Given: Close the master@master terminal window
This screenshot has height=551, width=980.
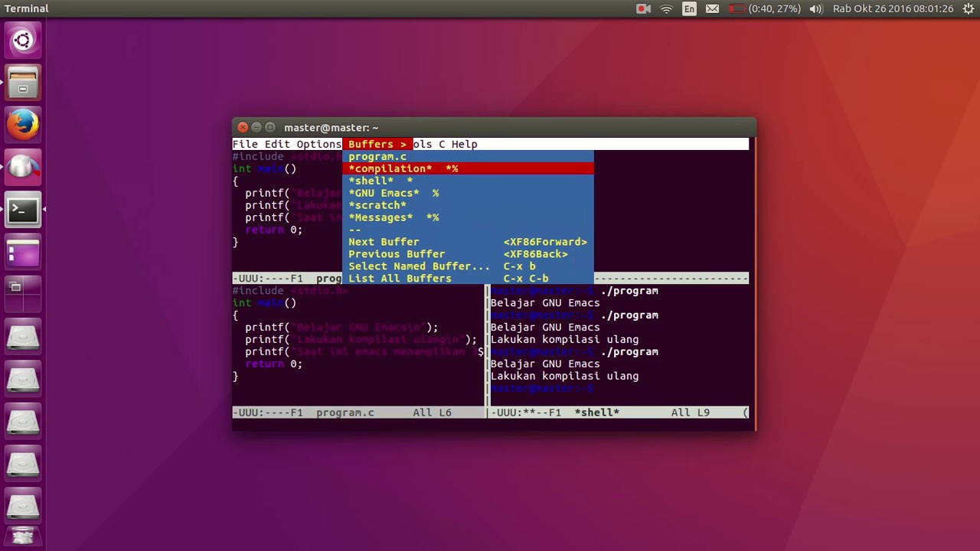Looking at the screenshot, I should click(x=243, y=127).
